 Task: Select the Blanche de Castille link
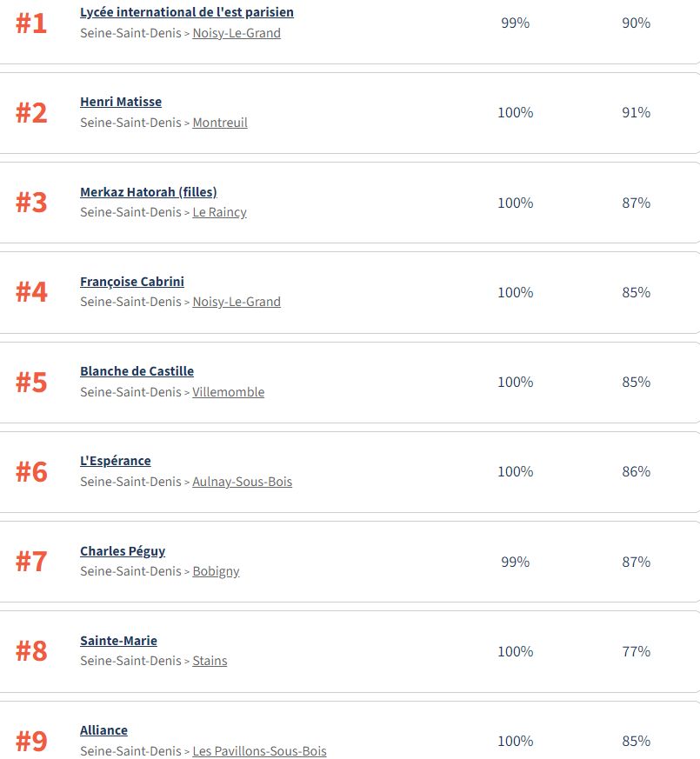(x=137, y=371)
